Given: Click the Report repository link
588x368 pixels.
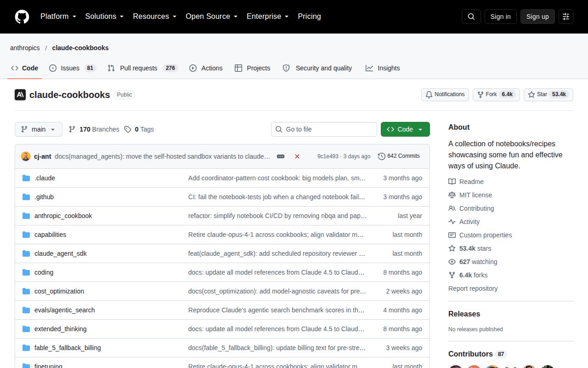Looking at the screenshot, I should pos(473,288).
